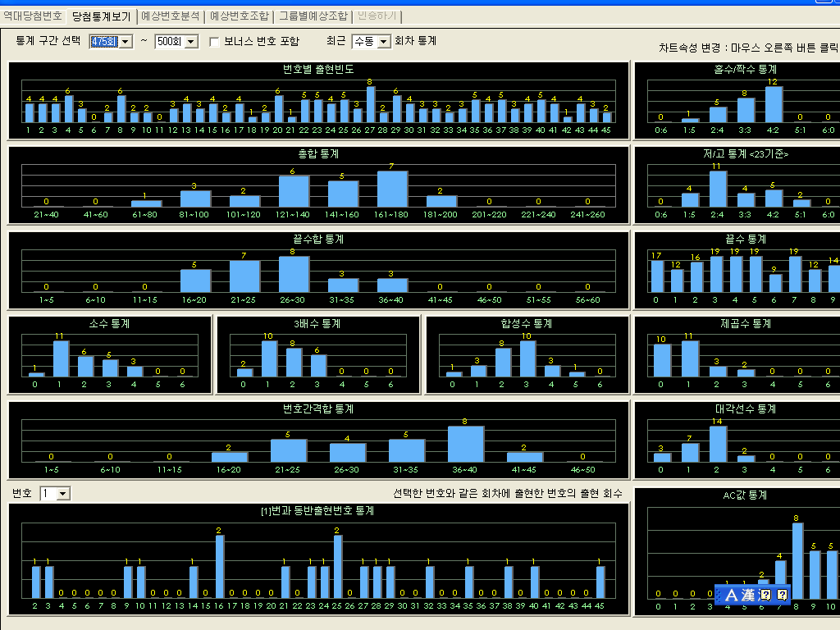Click the 36~40 bar in 번호간격합 통계 chart

click(466, 444)
